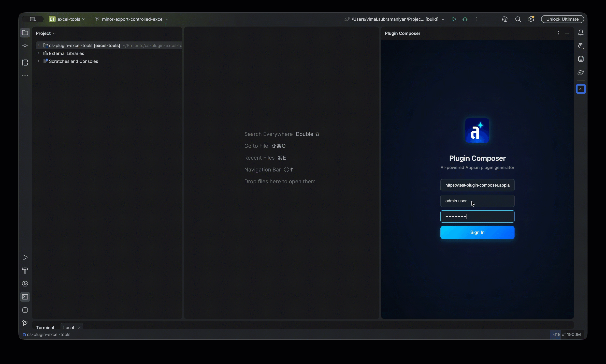Open the Commit tool window
The width and height of the screenshot is (606, 364).
tap(25, 46)
